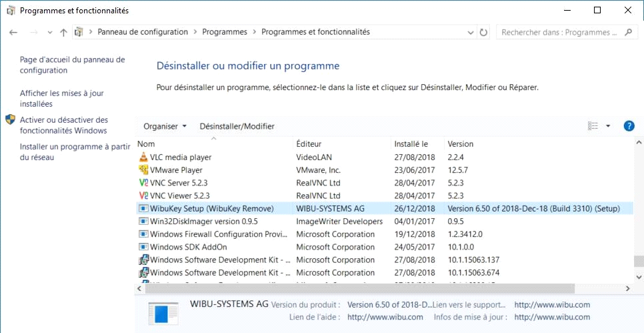
Task: Click Désinstaller/Modifier toolbar button
Action: (x=237, y=126)
